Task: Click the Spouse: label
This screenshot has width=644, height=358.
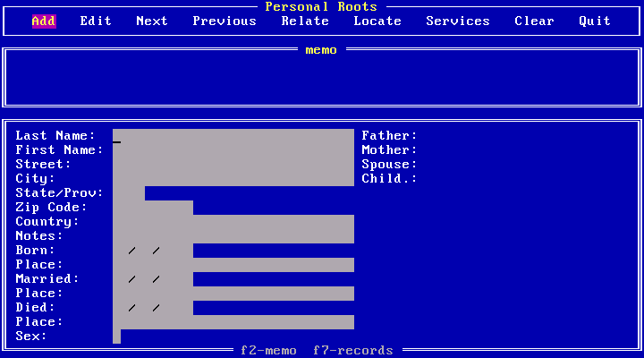Action: pyautogui.click(x=389, y=165)
